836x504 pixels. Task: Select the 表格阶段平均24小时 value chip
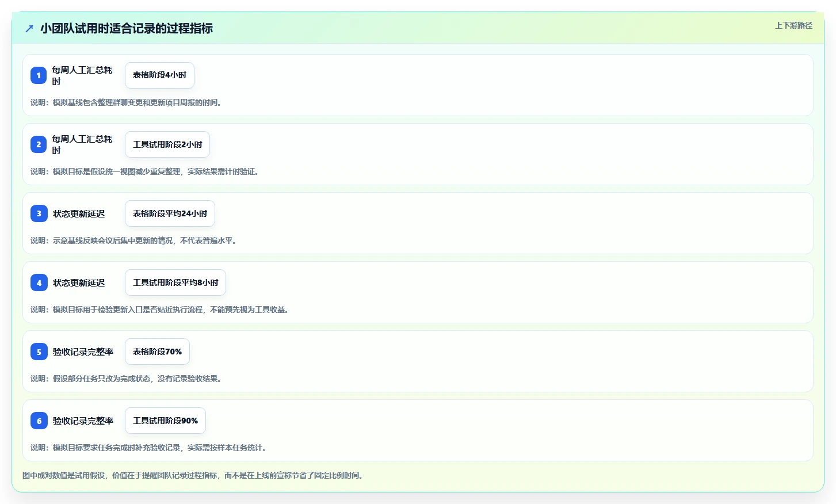[170, 213]
